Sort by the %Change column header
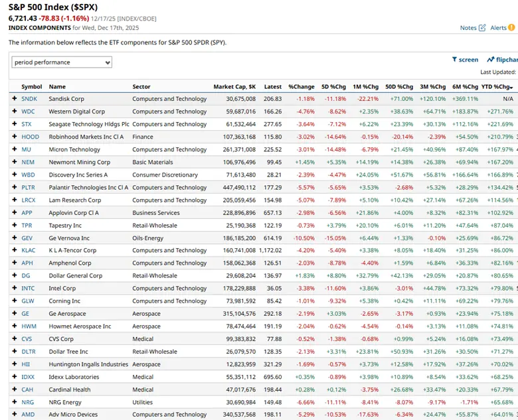 pyautogui.click(x=302, y=87)
